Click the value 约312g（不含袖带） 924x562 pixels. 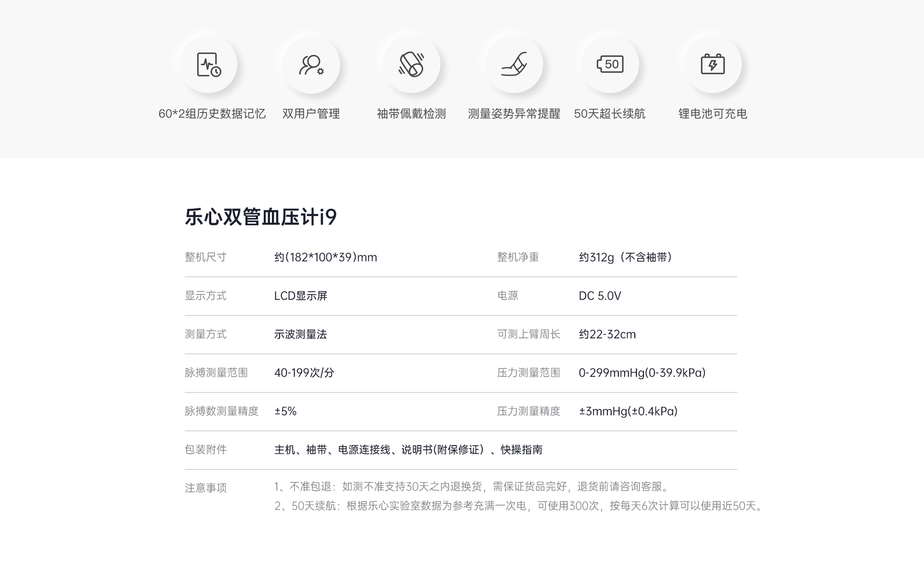[x=626, y=257]
